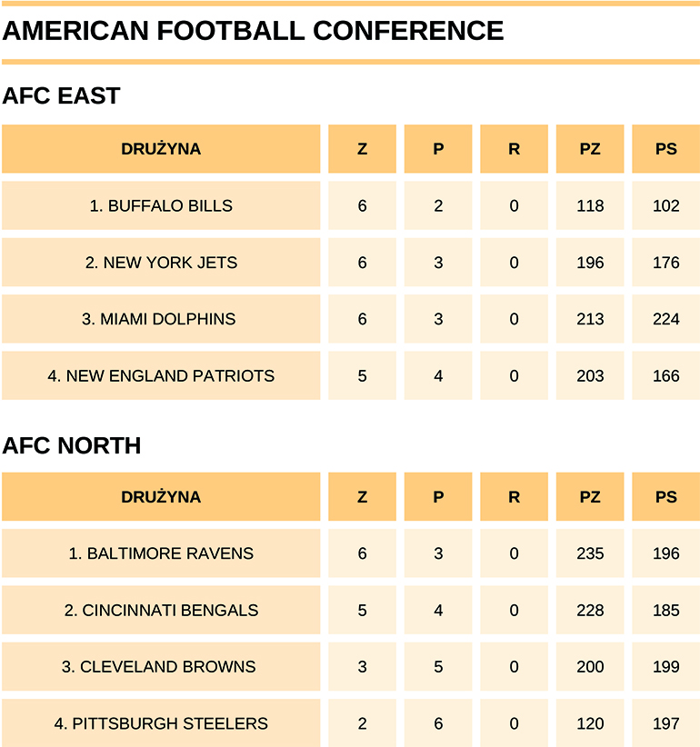Click the Z column header in AFC North
The image size is (700, 747).
363,497
